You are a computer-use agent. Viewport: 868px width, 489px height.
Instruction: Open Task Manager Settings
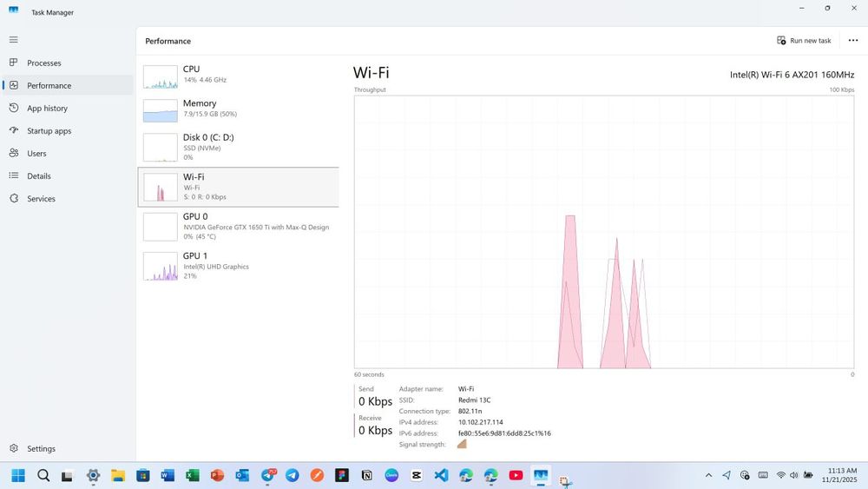coord(68,448)
